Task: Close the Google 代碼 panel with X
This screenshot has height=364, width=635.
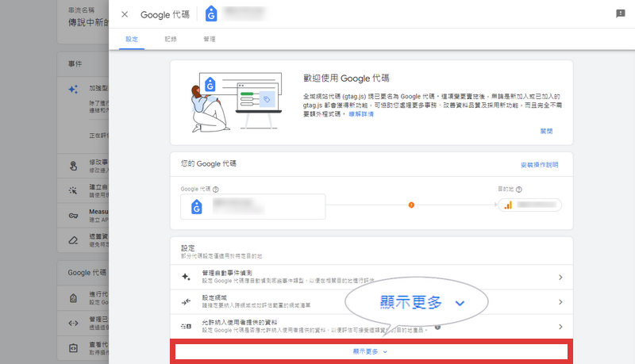Action: coord(125,14)
